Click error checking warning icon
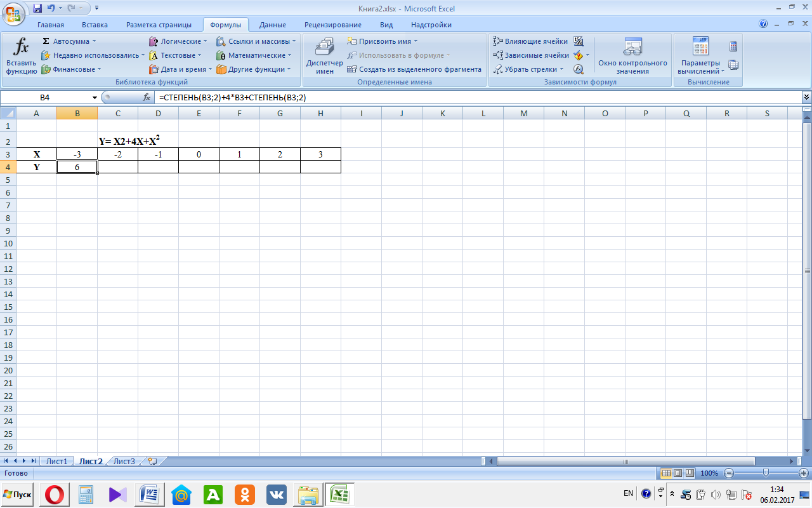Screen dimensions: 812x508 (578, 55)
